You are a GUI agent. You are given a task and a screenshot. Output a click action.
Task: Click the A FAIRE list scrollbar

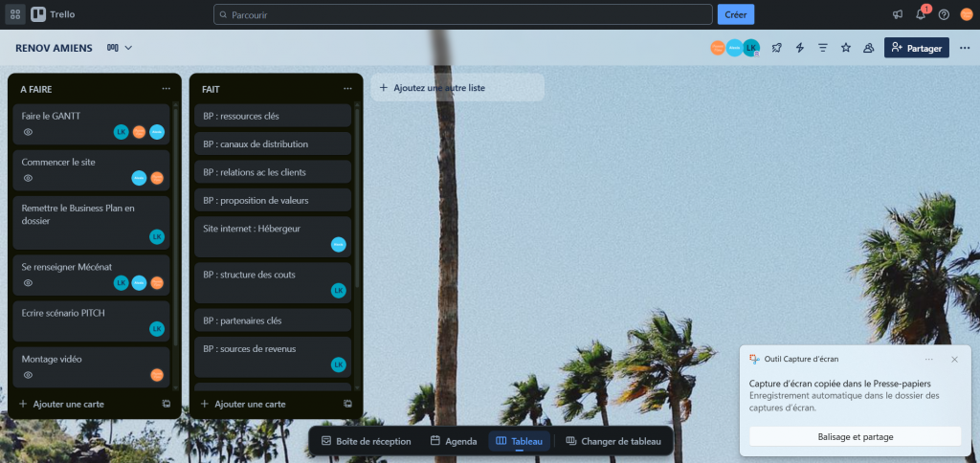(175, 220)
